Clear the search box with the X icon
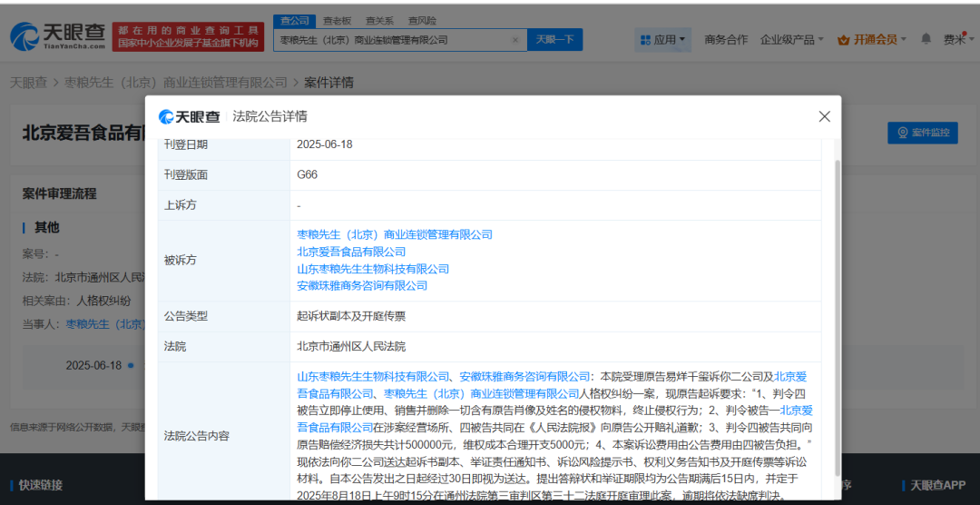This screenshot has width=980, height=505. [515, 40]
